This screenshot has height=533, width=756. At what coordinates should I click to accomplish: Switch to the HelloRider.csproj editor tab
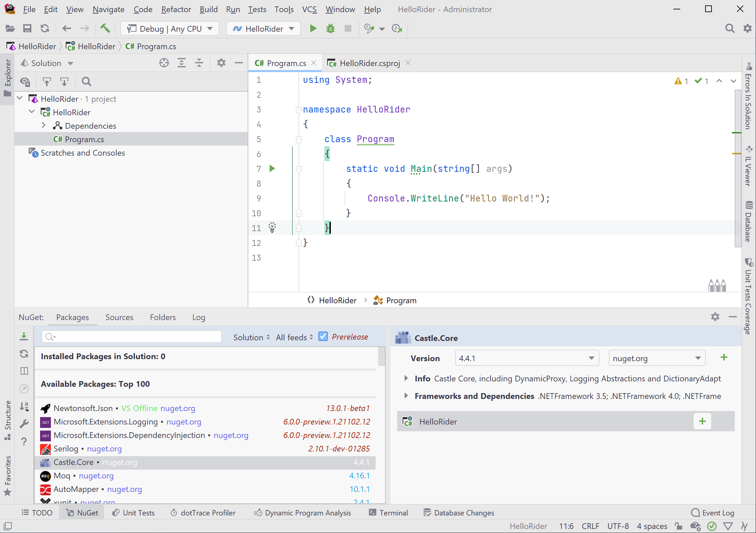(x=370, y=63)
